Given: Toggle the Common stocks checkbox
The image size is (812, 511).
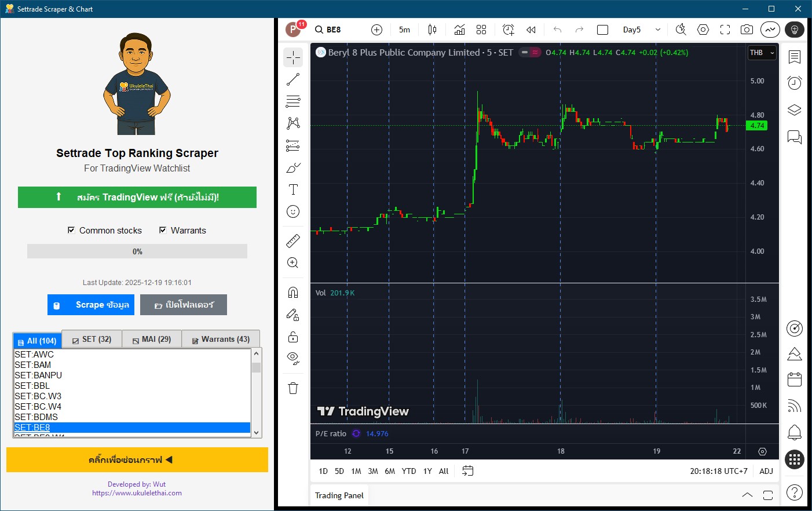Looking at the screenshot, I should pos(71,230).
